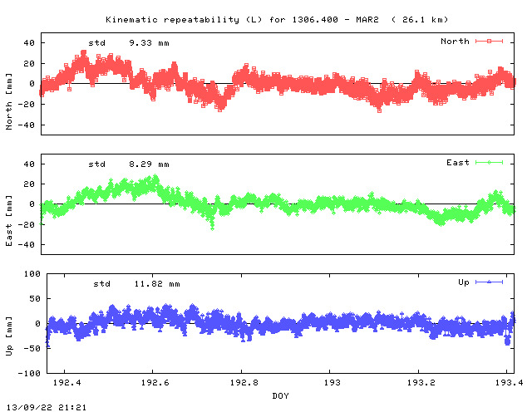Click the 'East [mm]' y-axis label
The image size is (532, 412).
[x=9, y=221]
